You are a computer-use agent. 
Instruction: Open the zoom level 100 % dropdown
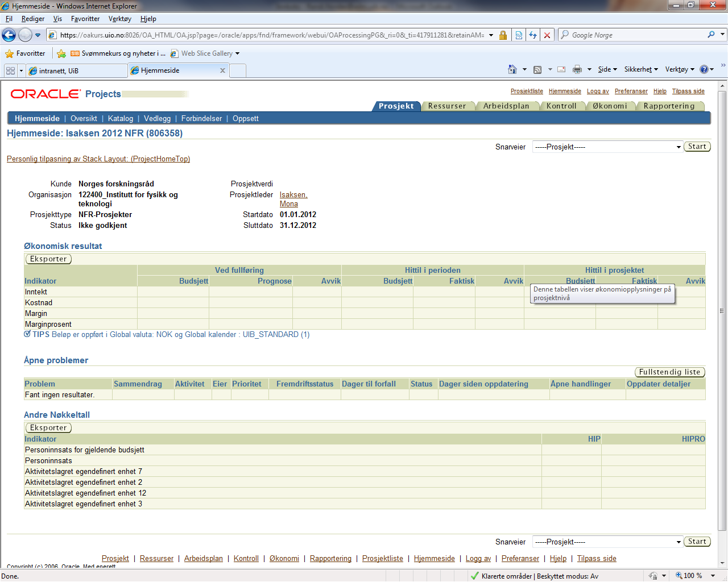713,576
